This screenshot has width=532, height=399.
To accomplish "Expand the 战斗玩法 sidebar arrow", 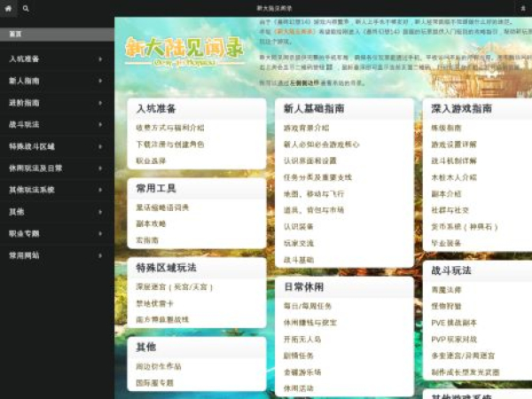I will pos(100,124).
